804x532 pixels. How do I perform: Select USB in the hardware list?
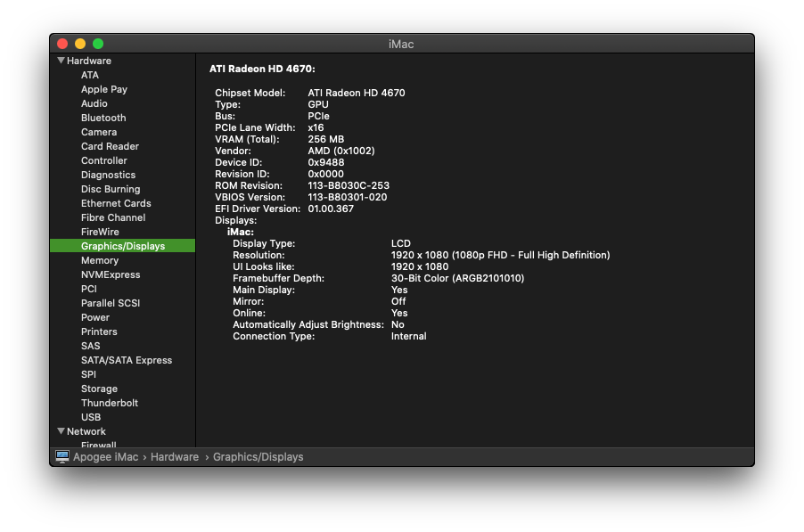click(91, 417)
